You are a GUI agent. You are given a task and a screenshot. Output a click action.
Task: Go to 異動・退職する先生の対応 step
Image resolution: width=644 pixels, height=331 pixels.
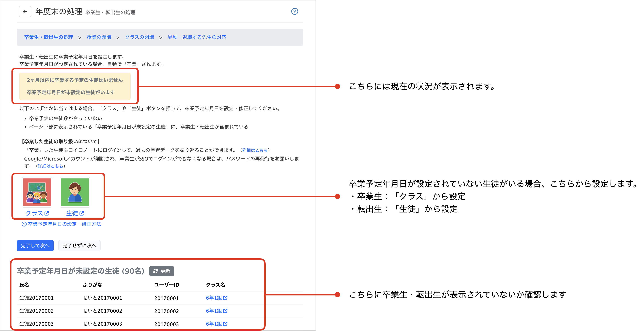(x=197, y=37)
